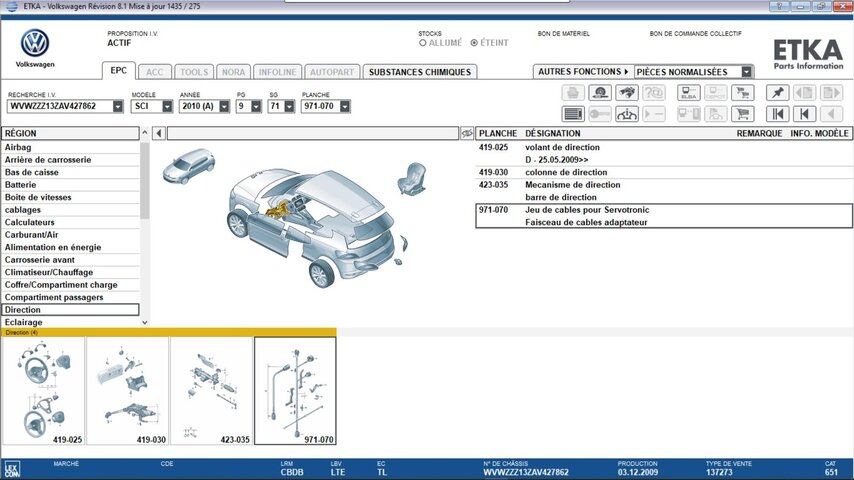Screen dimensions: 854x480
Task: Click the barcode list icon
Action: (x=573, y=114)
